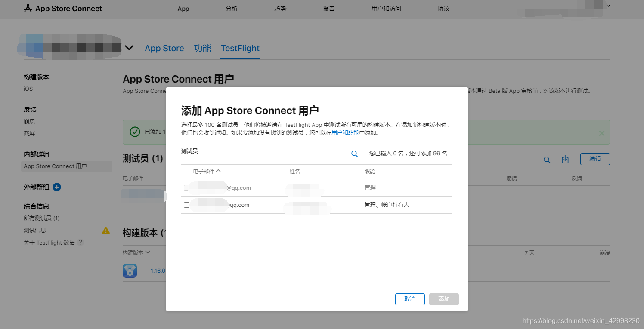Screen dimensions: 644x329
Task: Open 截屏 under 反馈 in the sidebar
Action: tap(29, 134)
